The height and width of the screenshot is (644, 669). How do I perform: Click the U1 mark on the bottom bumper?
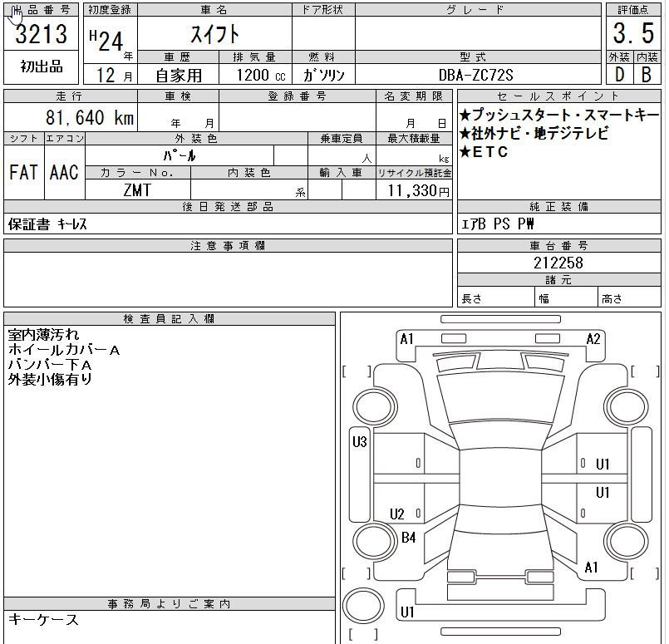point(407,612)
